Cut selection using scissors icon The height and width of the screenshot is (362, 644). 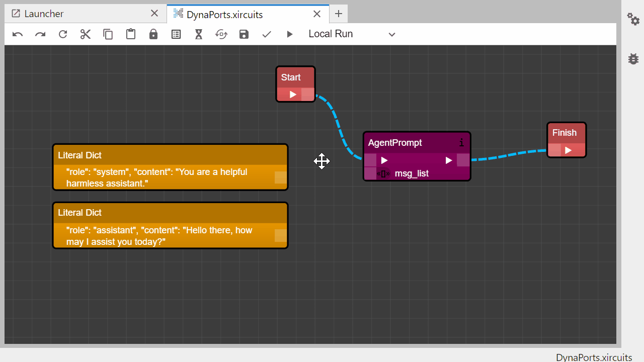tap(86, 34)
